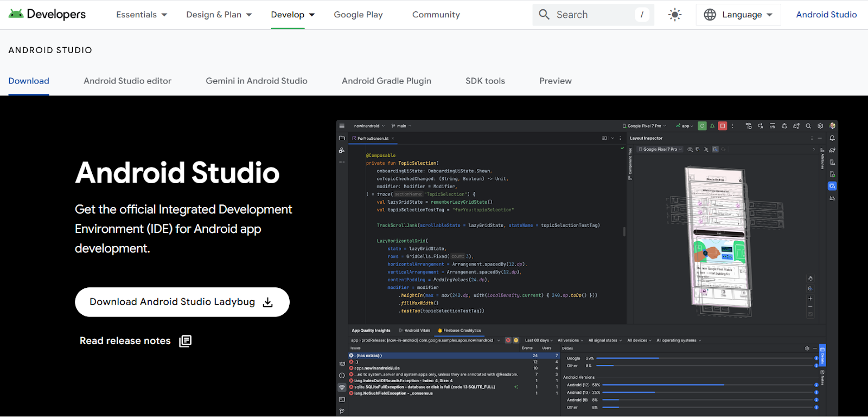Select Google Pixel 7 Pro device dropdown in IDE toolbar
This screenshot has height=420, width=868.
[x=644, y=126]
